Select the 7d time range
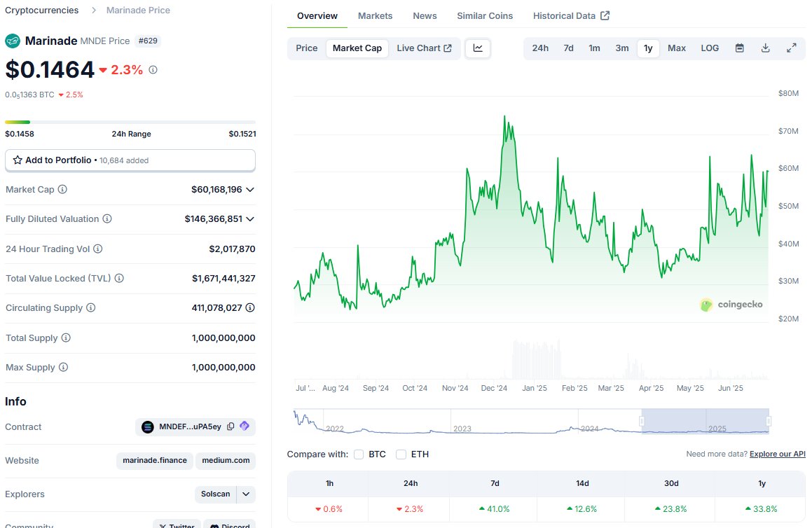The width and height of the screenshot is (812, 528). point(569,48)
